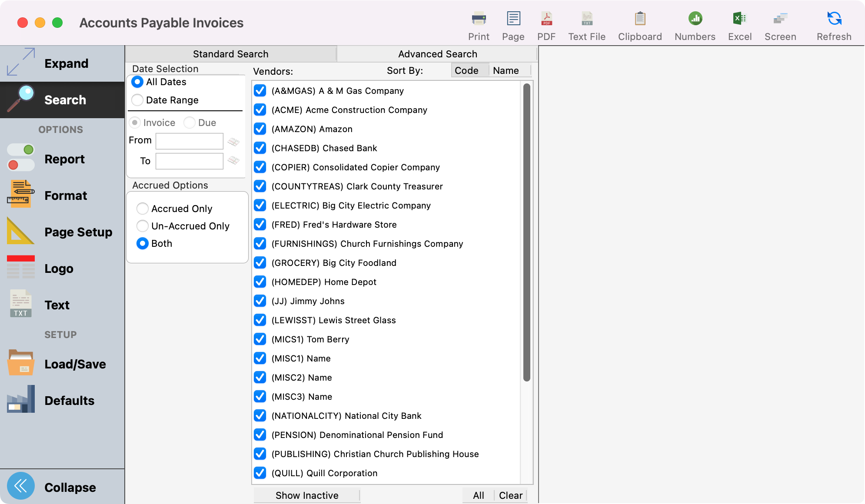The width and height of the screenshot is (865, 504).
Task: Click the vendor list scrollbar
Action: (x=526, y=233)
